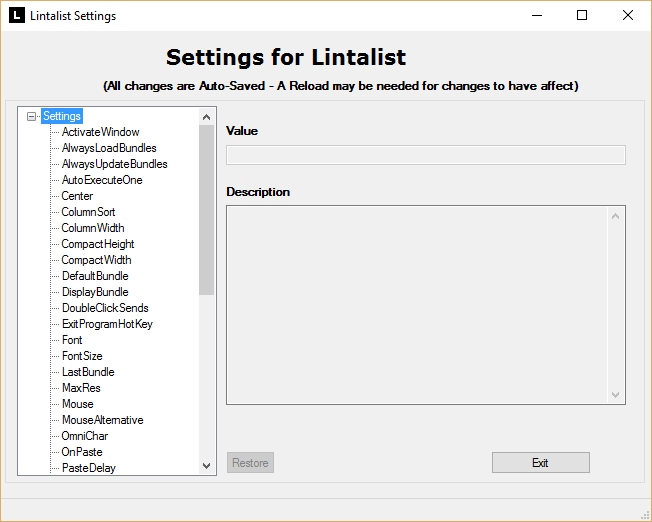Viewport: 652px width, 522px height.
Task: Select the FontSize tree item
Action: pos(82,356)
